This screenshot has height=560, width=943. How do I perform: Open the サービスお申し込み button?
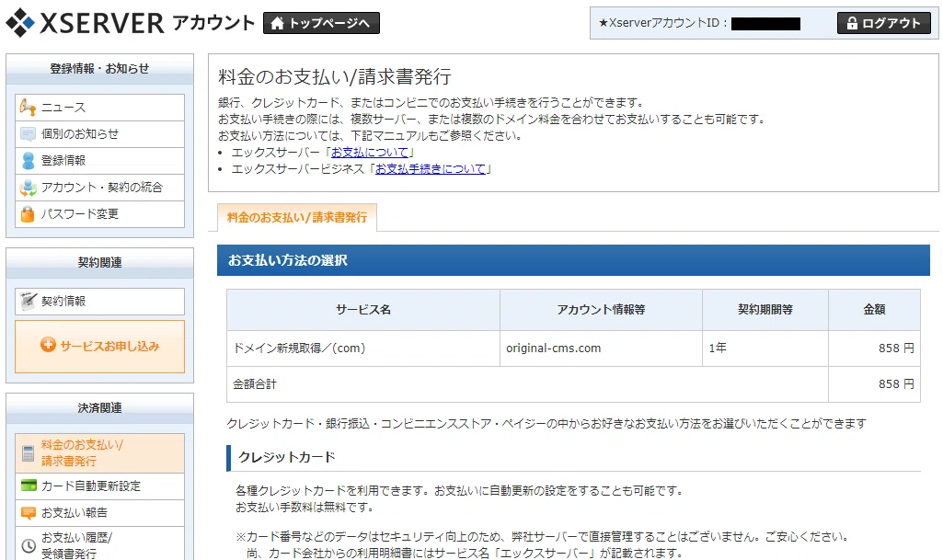pyautogui.click(x=100, y=346)
